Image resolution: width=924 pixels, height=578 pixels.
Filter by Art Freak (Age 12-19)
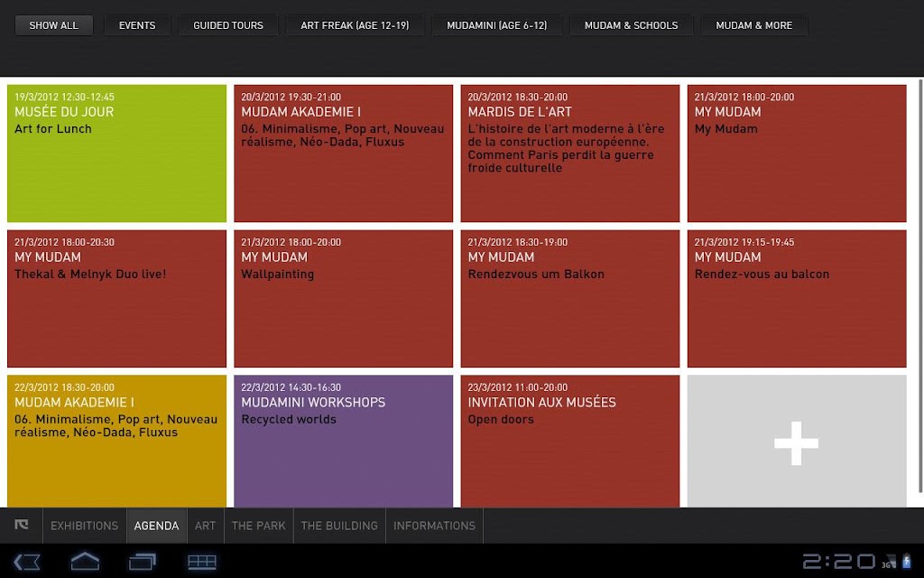[x=355, y=25]
